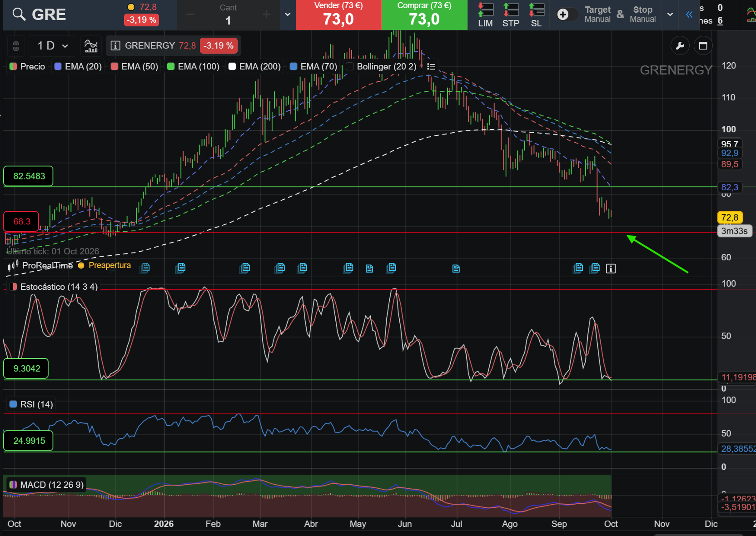
Task: Toggle EMA (200) line visibility
Action: pyautogui.click(x=254, y=67)
